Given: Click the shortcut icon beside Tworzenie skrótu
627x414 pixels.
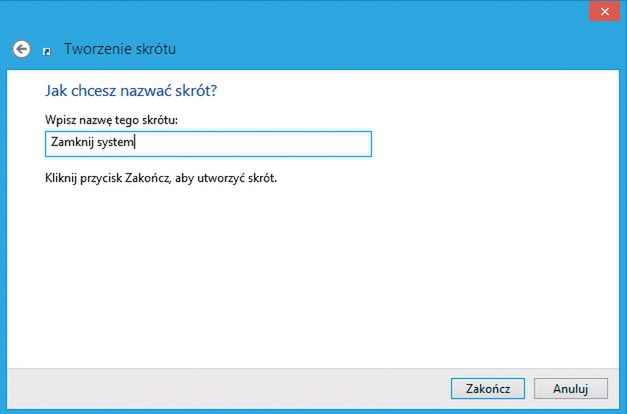Looking at the screenshot, I should coord(47,50).
